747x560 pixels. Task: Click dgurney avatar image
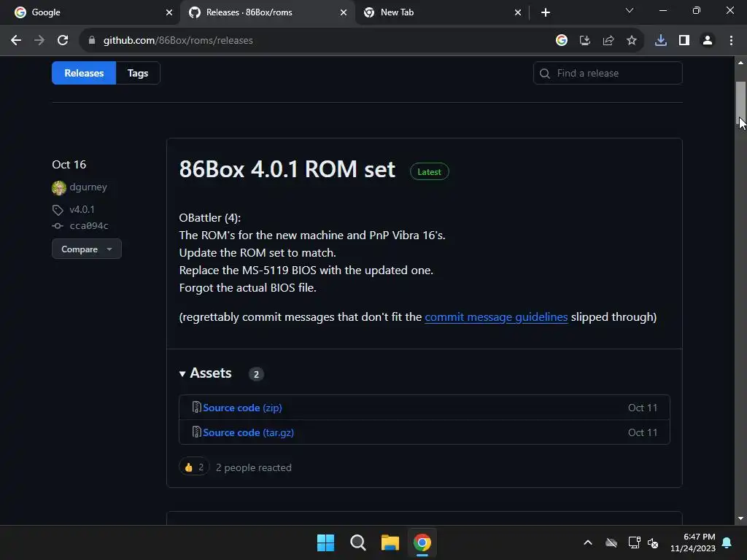(x=59, y=187)
